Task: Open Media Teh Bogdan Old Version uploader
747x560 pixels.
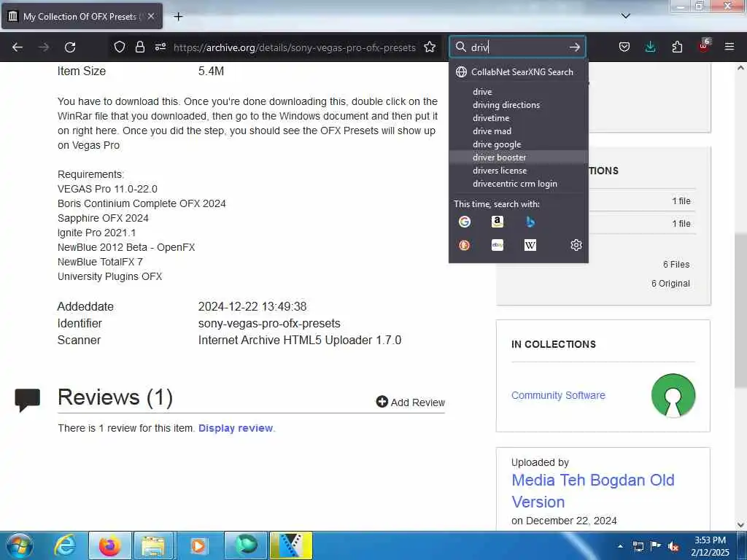Action: (592, 491)
